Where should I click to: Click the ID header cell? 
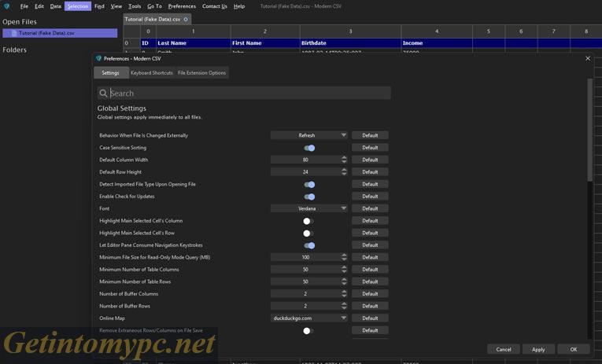pos(148,43)
